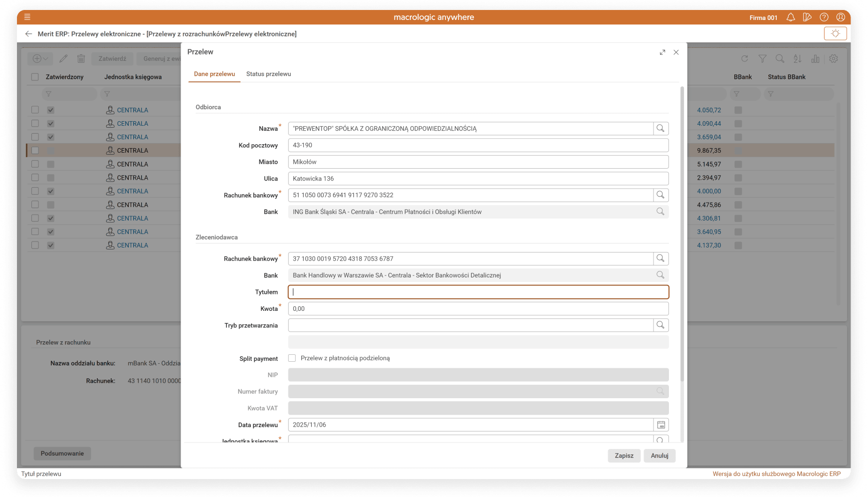This screenshot has width=868, height=497.
Task: Switch to the Status przelewu tab
Action: click(x=268, y=74)
